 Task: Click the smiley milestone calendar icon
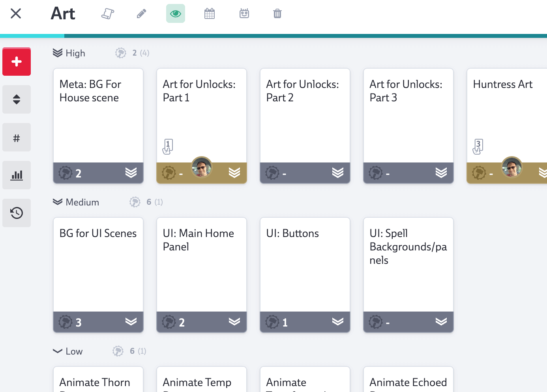[x=244, y=13]
